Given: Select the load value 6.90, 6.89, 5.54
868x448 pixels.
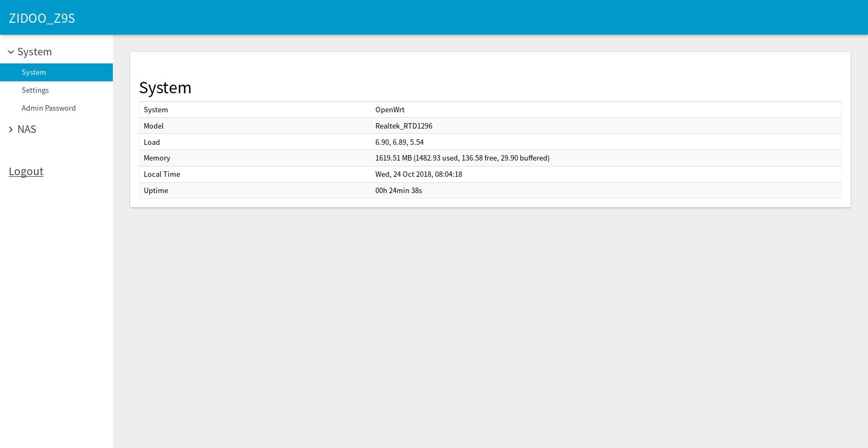Looking at the screenshot, I should click(x=399, y=142).
